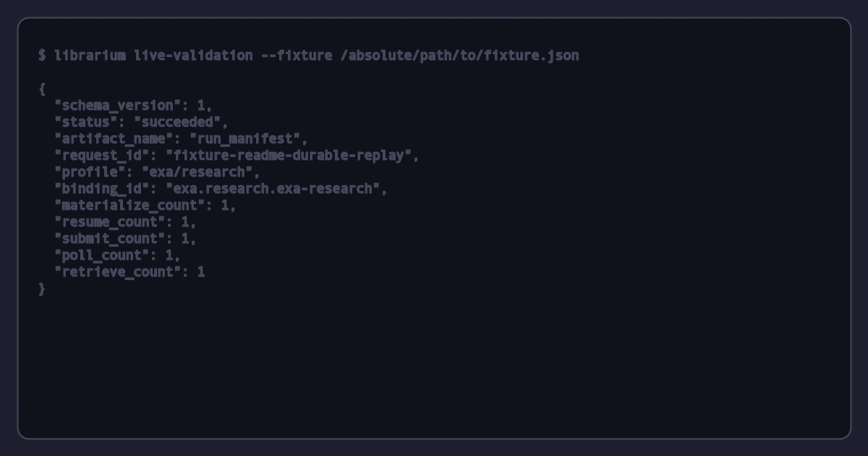Click the "submit_count" key

(110, 239)
